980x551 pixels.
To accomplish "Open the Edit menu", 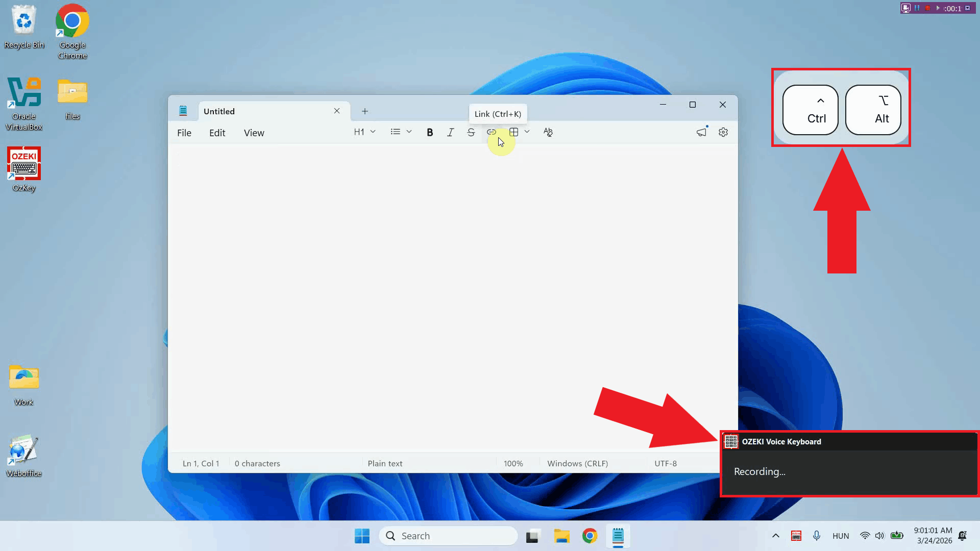I will click(x=217, y=133).
